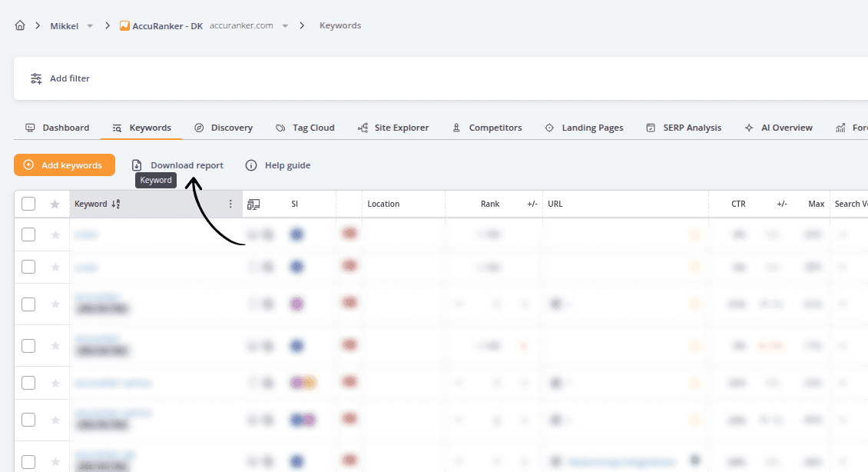This screenshot has width=868, height=472.
Task: Tick the second keyword row checkbox
Action: click(x=28, y=267)
